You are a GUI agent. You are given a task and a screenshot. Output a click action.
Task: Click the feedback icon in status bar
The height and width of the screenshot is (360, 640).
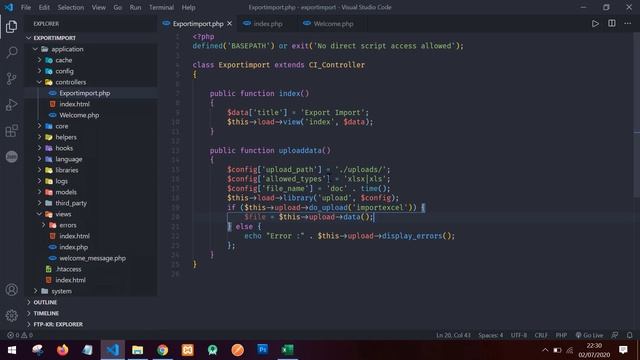pyautogui.click(x=615, y=335)
